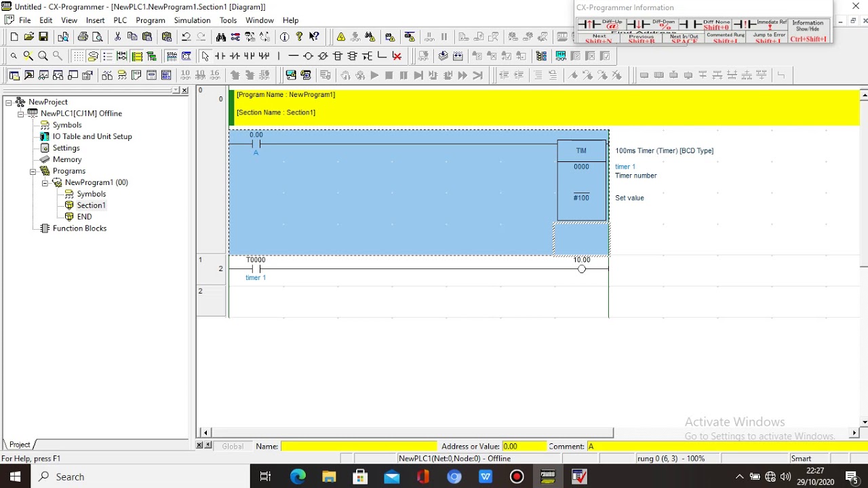Click the Address or Value field
The image size is (868, 488).
click(524, 446)
